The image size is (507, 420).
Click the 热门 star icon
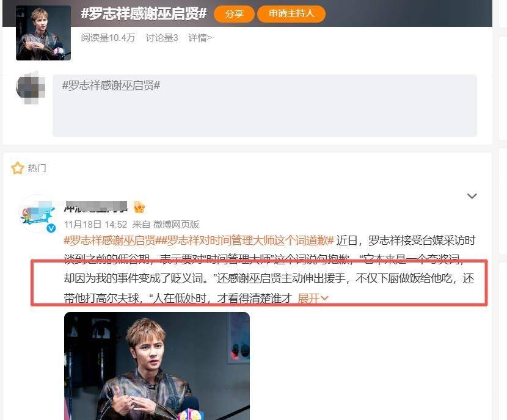(18, 168)
